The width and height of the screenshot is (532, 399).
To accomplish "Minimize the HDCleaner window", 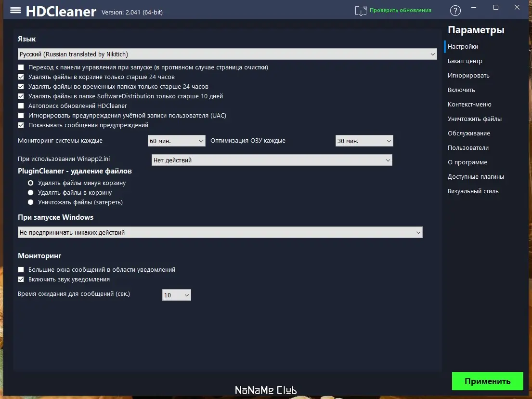I will (x=474, y=8).
